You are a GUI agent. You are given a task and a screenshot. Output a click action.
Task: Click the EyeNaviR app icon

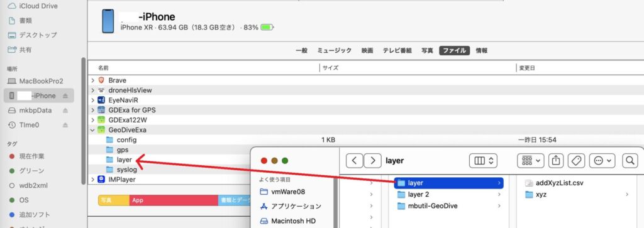[x=101, y=100]
